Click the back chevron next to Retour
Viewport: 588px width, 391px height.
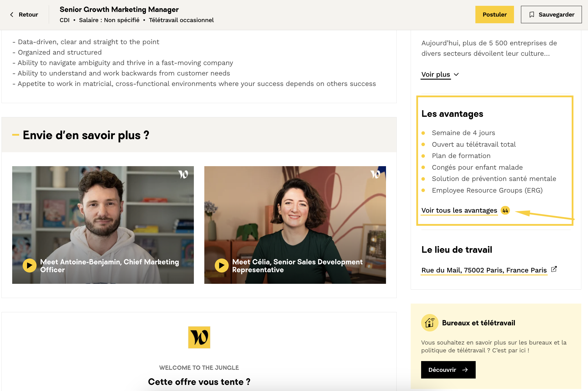pyautogui.click(x=12, y=15)
